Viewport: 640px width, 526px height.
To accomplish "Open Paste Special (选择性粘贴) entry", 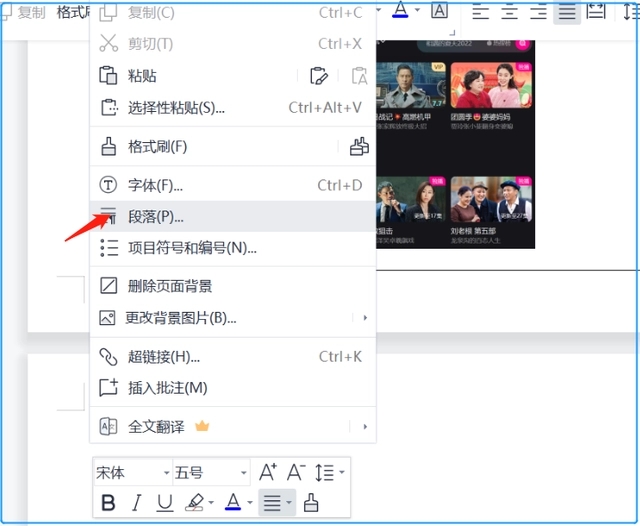I will pos(233,108).
